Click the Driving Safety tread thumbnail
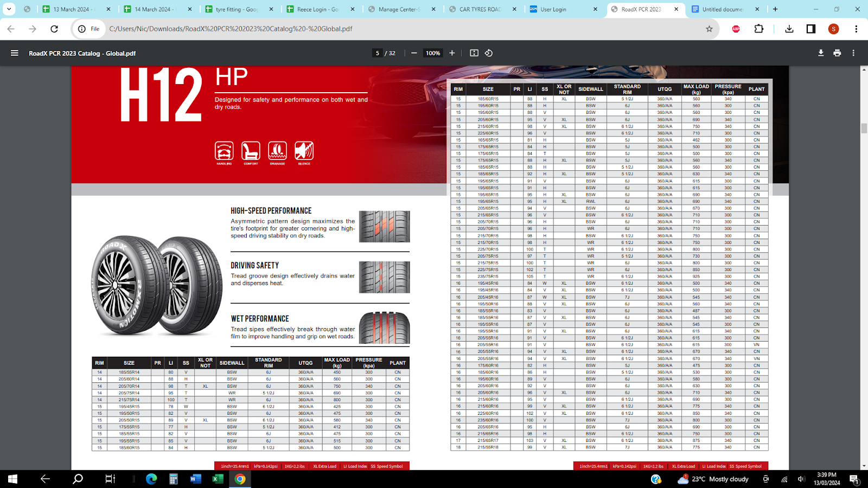Viewport: 868px width, 488px height. [x=384, y=277]
